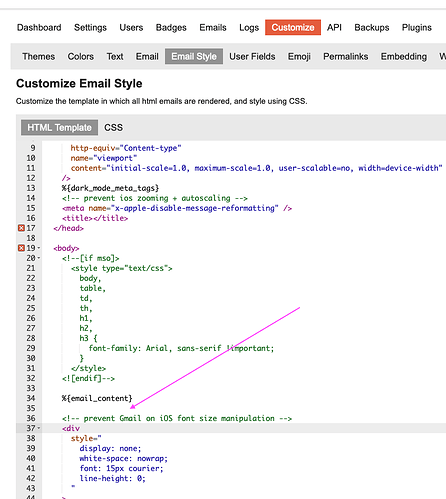Collapse the div fold at line 37

(x=39, y=428)
